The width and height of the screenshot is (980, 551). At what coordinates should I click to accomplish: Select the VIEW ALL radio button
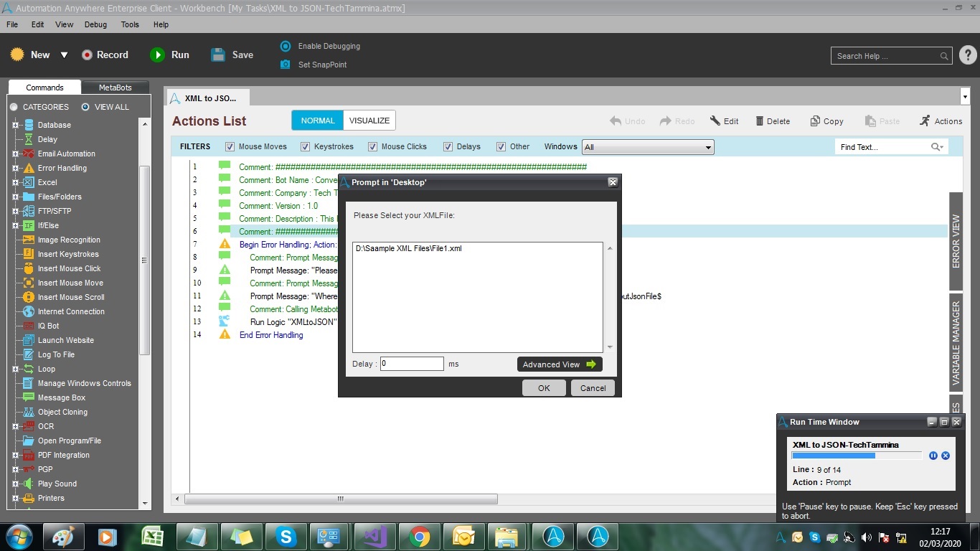pos(85,107)
